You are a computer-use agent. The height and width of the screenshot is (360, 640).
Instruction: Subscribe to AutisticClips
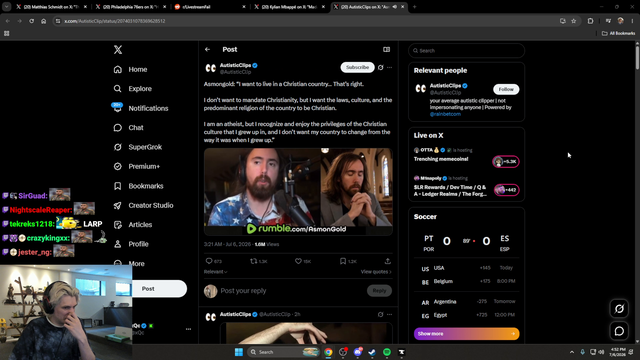click(358, 67)
